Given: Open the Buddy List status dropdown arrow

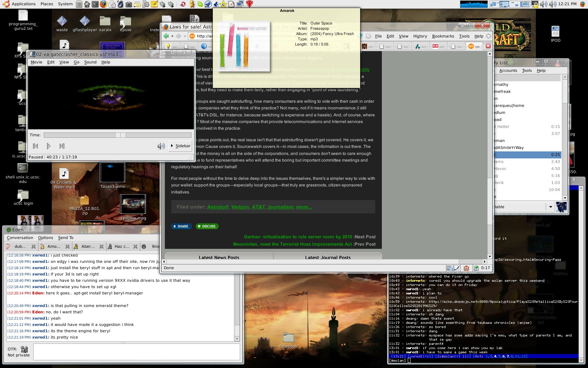Looking at the screenshot, I should 551,207.
